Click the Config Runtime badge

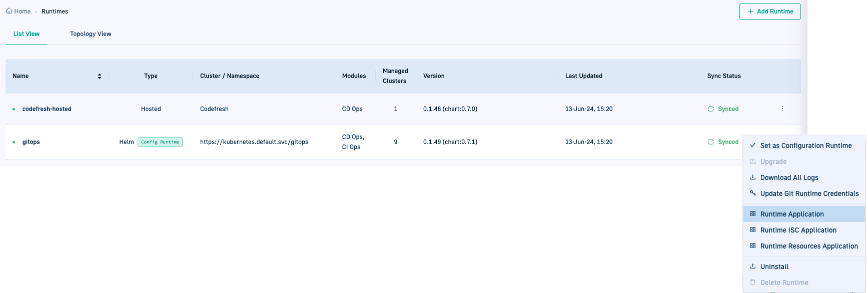160,142
